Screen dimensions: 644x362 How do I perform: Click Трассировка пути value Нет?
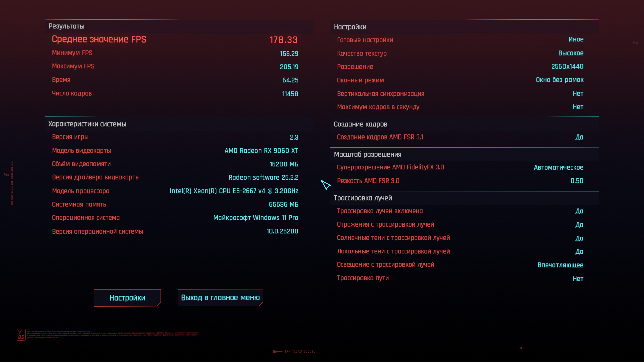[578, 279]
